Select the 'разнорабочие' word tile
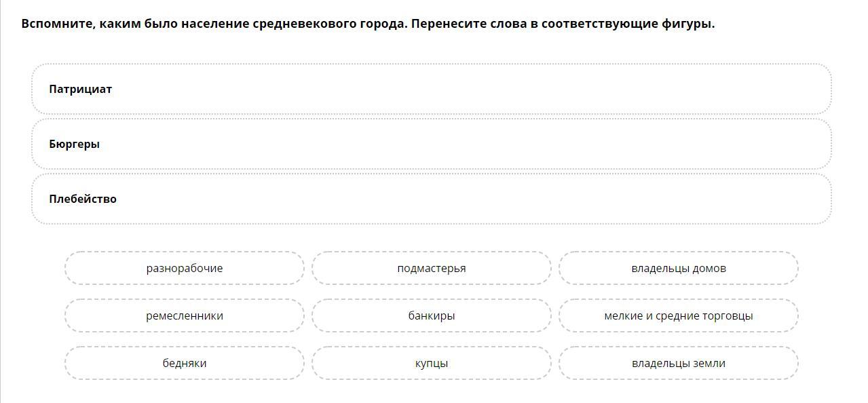This screenshot has height=403, width=868. click(185, 268)
